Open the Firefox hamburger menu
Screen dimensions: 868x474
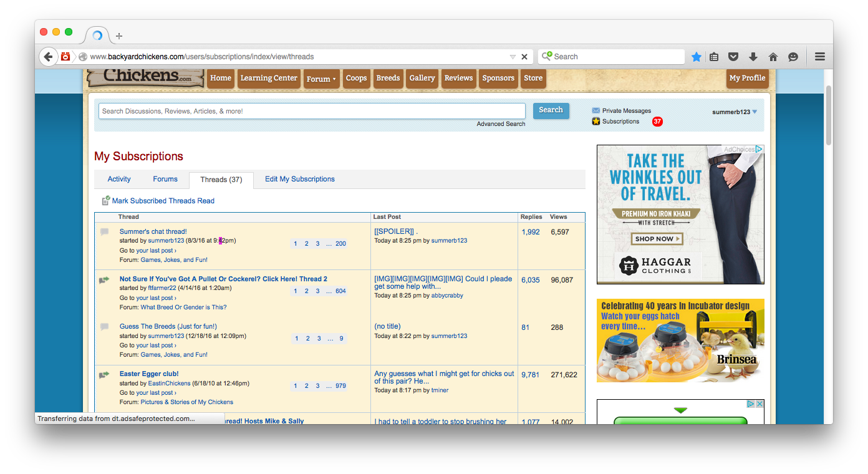click(820, 57)
